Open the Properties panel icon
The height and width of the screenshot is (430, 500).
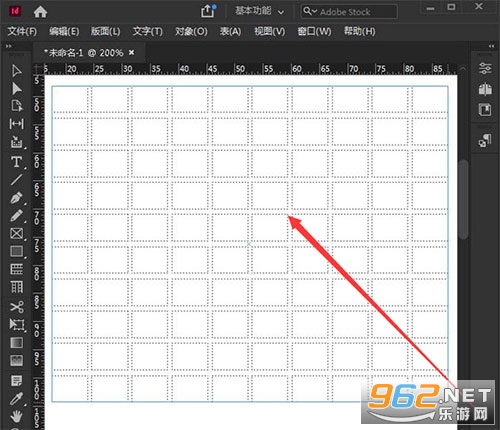[x=485, y=68]
